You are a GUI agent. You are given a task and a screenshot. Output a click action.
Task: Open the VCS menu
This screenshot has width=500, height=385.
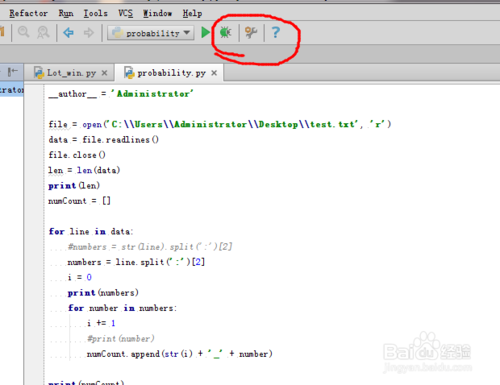(x=125, y=13)
